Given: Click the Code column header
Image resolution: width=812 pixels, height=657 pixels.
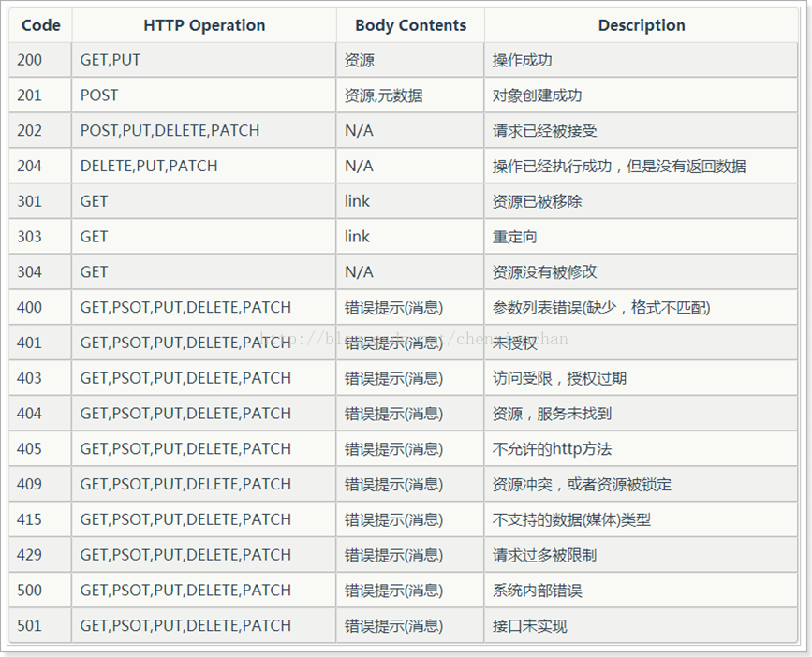Looking at the screenshot, I should [x=41, y=25].
